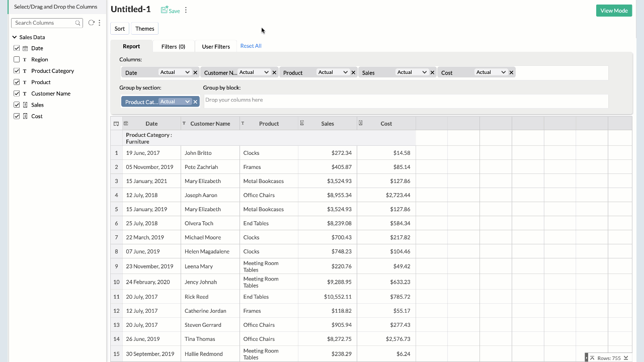Click the table select-all corner icon

116,124
